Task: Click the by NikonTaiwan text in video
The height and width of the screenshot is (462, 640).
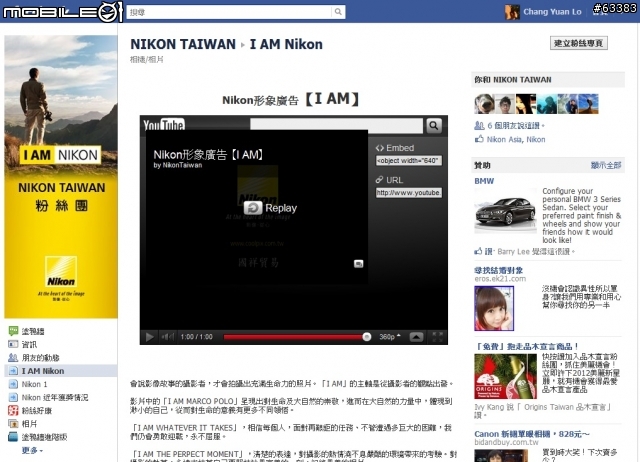Action: tap(178, 165)
